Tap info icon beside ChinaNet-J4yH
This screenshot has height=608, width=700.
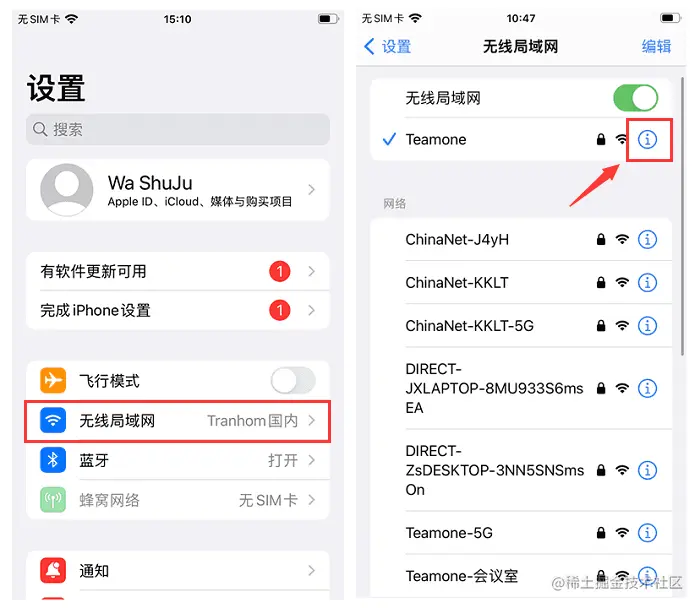(647, 240)
